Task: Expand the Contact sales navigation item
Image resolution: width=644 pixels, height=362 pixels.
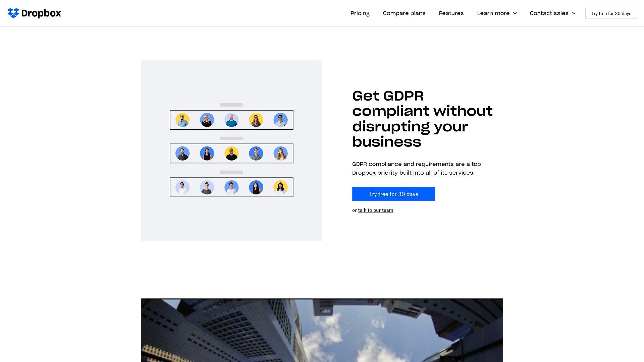Action: pyautogui.click(x=553, y=13)
